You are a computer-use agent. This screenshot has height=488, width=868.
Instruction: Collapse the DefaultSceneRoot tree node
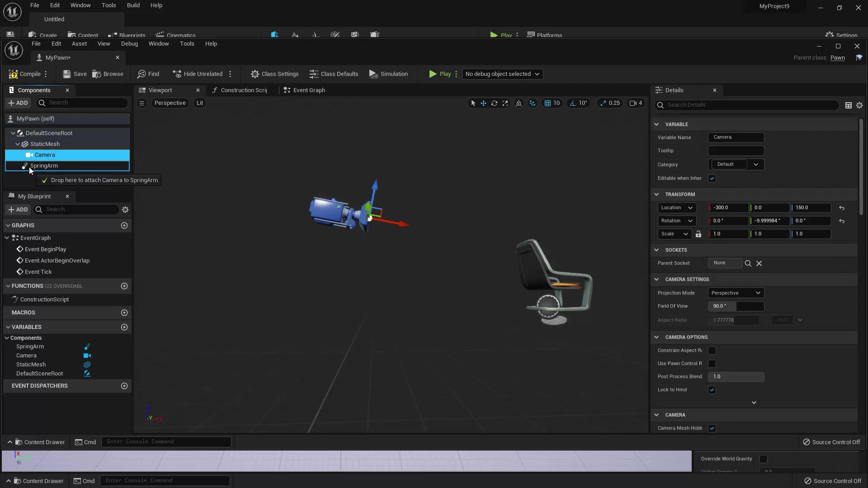click(13, 133)
